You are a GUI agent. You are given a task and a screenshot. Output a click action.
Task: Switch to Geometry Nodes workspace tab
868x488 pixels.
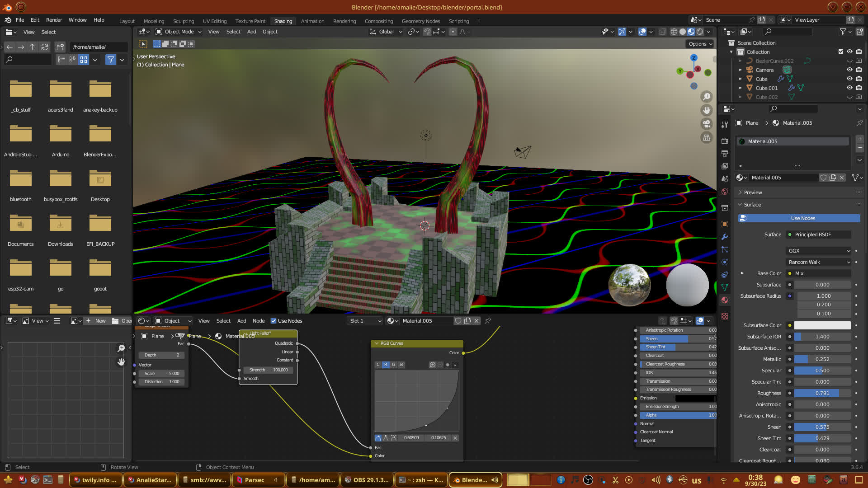[x=420, y=21]
